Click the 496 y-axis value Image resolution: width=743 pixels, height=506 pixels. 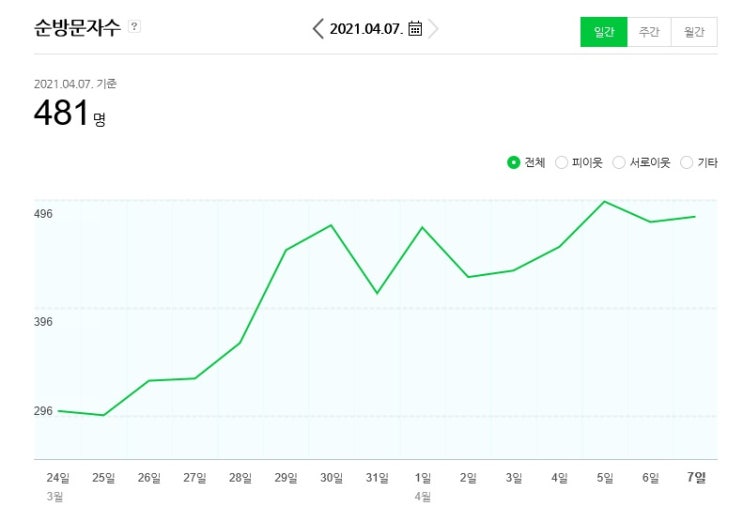(x=43, y=214)
